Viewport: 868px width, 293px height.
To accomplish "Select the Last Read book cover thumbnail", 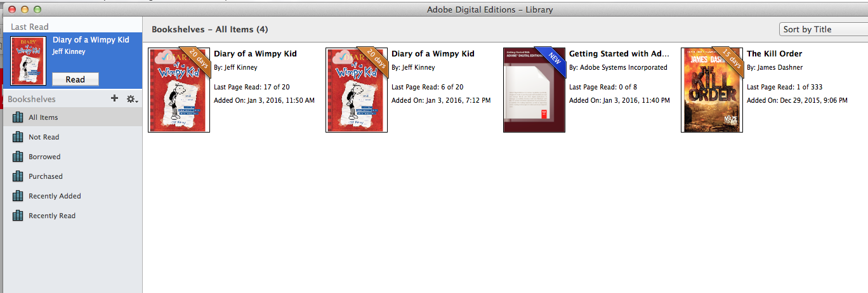I will [x=27, y=61].
